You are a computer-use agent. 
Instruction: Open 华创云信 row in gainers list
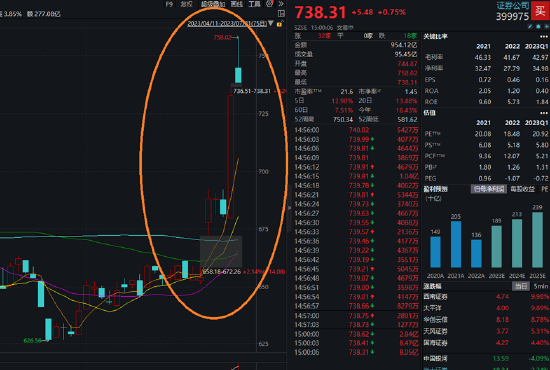click(486, 320)
